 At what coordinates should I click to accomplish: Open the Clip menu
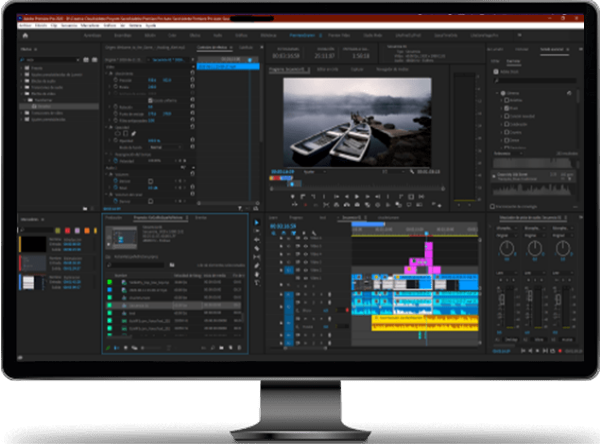[x=54, y=25]
